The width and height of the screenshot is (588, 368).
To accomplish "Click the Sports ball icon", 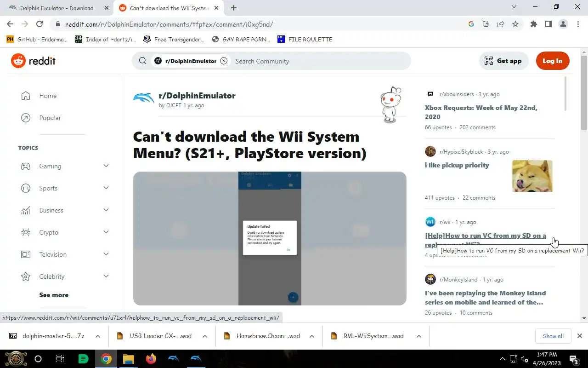I will pos(26,188).
